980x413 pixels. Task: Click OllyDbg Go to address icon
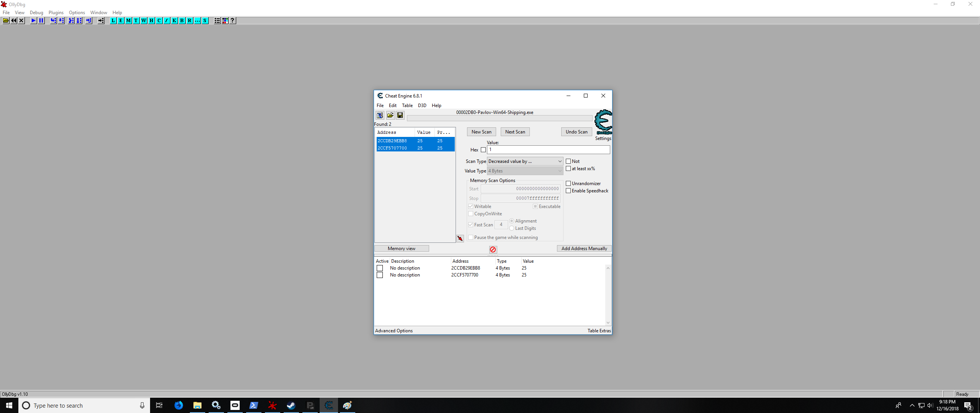101,21
